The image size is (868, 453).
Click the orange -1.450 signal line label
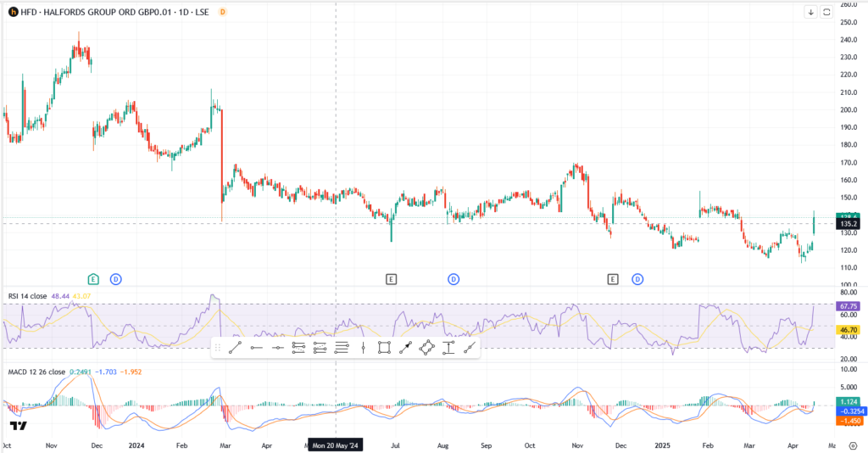849,422
